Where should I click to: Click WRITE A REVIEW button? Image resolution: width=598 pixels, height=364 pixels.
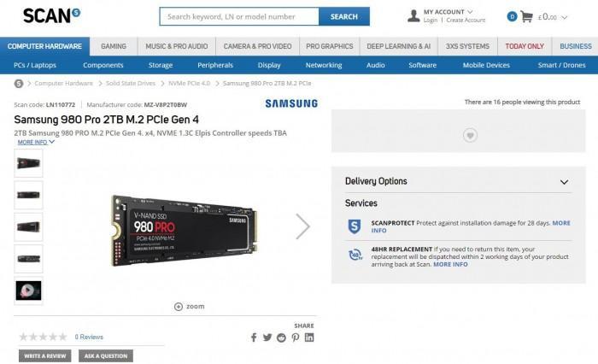click(x=45, y=356)
